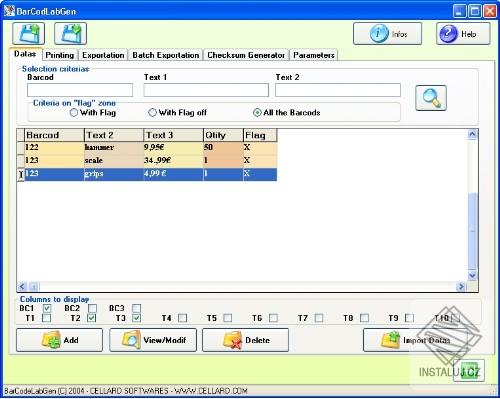This screenshot has height=399, width=500.
Task: Uncheck the T2 column checkbox
Action: pos(92,318)
